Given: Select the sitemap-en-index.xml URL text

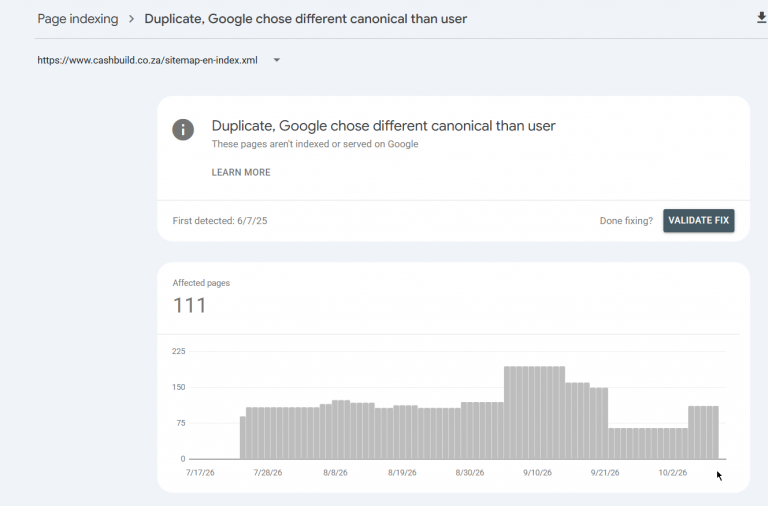Looking at the screenshot, I should click(x=147, y=60).
